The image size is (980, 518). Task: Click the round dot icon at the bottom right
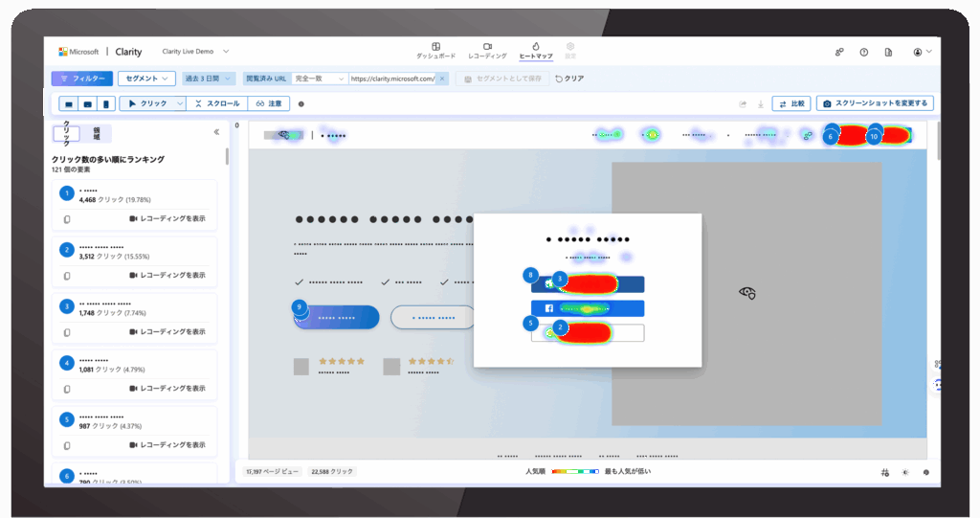point(926,473)
